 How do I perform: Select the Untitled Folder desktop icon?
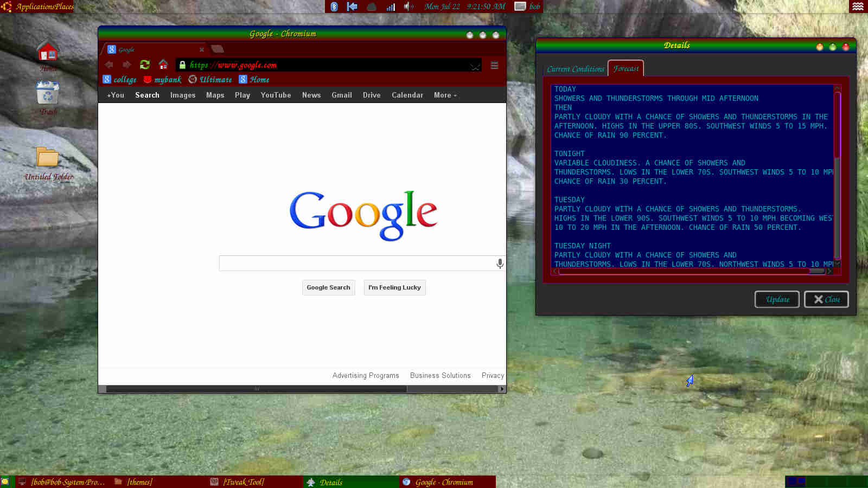click(x=48, y=164)
